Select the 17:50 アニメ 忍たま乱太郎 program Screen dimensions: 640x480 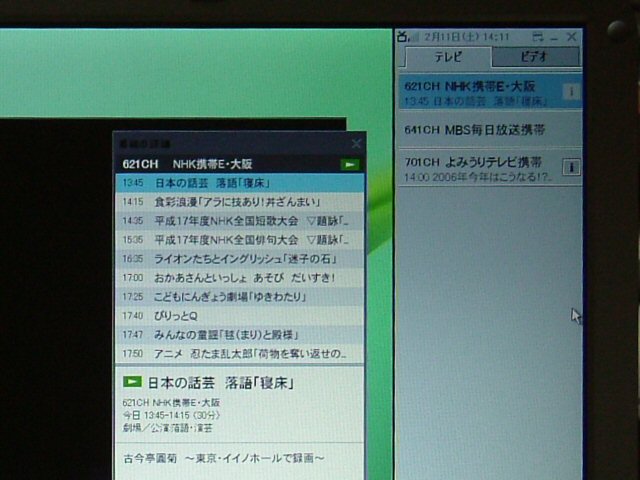(238, 354)
